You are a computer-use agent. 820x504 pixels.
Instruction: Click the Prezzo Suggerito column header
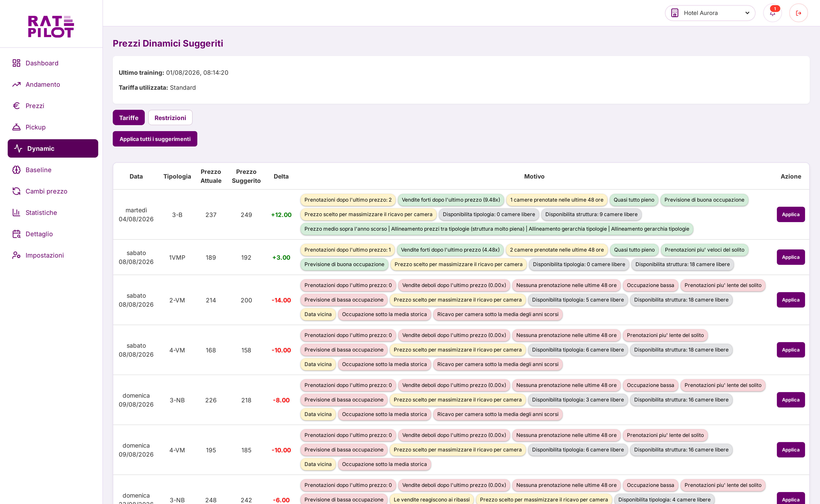point(246,176)
